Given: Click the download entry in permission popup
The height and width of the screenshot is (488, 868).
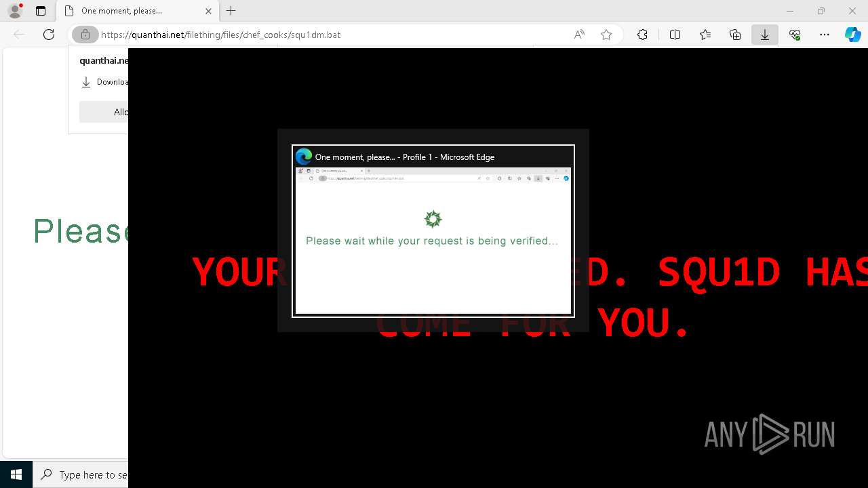Looking at the screenshot, I should coord(104,82).
